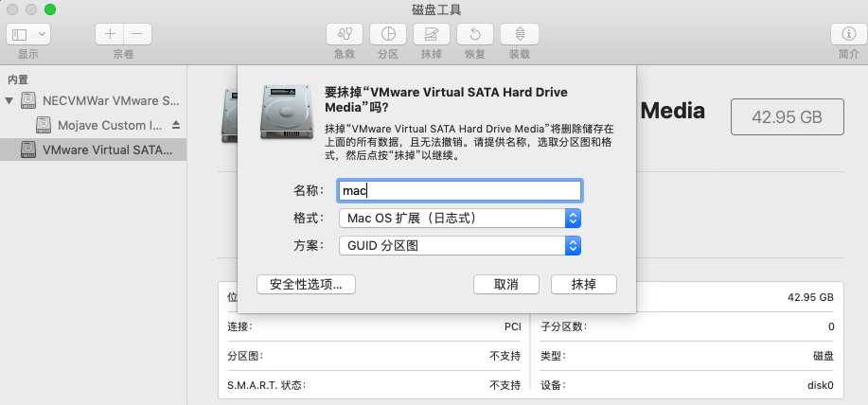Open the sidebar view (显示) menu
The image size is (868, 405).
[28, 34]
